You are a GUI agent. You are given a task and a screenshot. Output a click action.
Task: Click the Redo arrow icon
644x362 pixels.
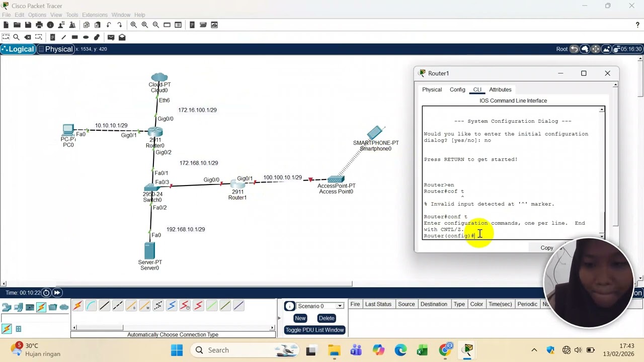click(120, 25)
